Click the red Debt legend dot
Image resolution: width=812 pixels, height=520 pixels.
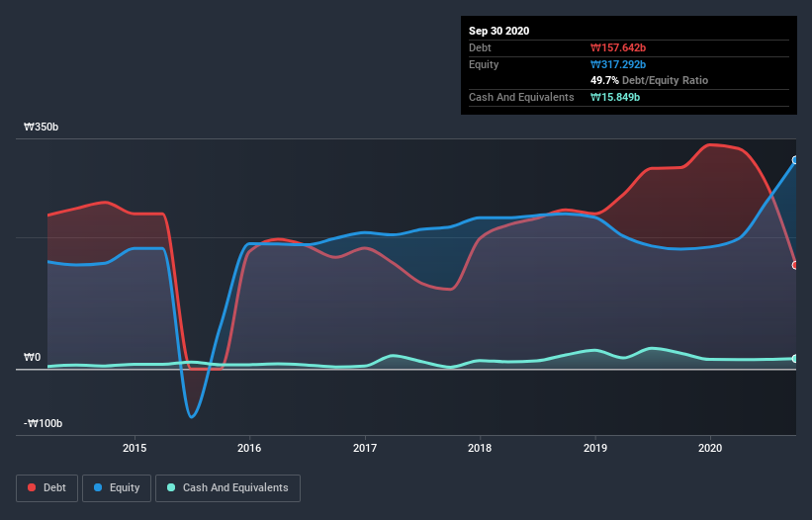click(x=32, y=487)
